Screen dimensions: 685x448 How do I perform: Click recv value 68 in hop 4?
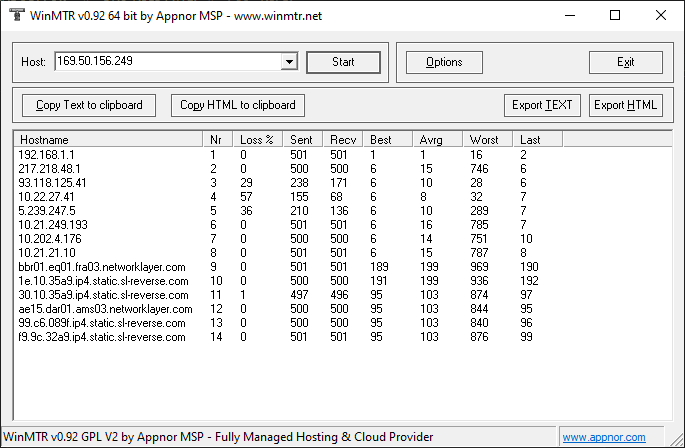coord(336,197)
